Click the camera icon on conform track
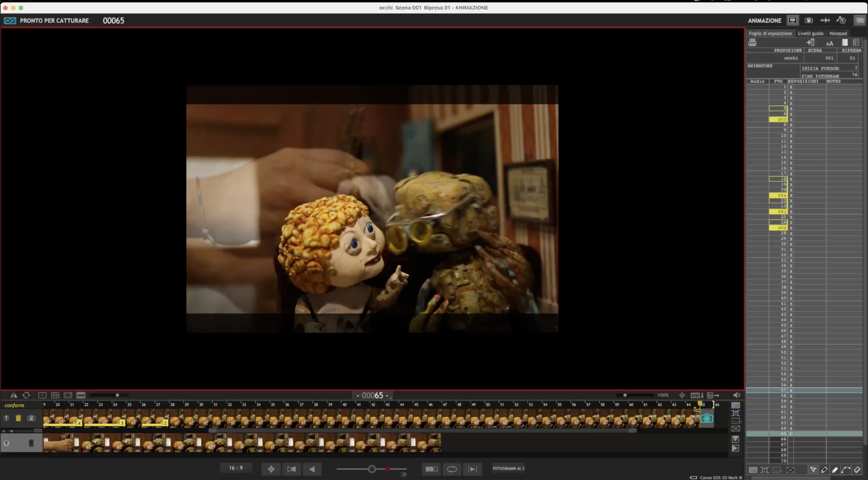The image size is (868, 480). click(31, 418)
